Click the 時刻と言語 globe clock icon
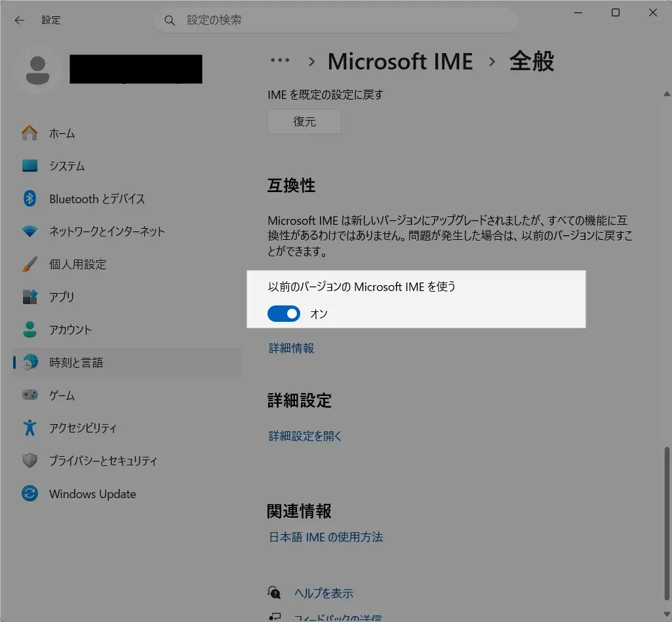The image size is (672, 622). pyautogui.click(x=30, y=362)
